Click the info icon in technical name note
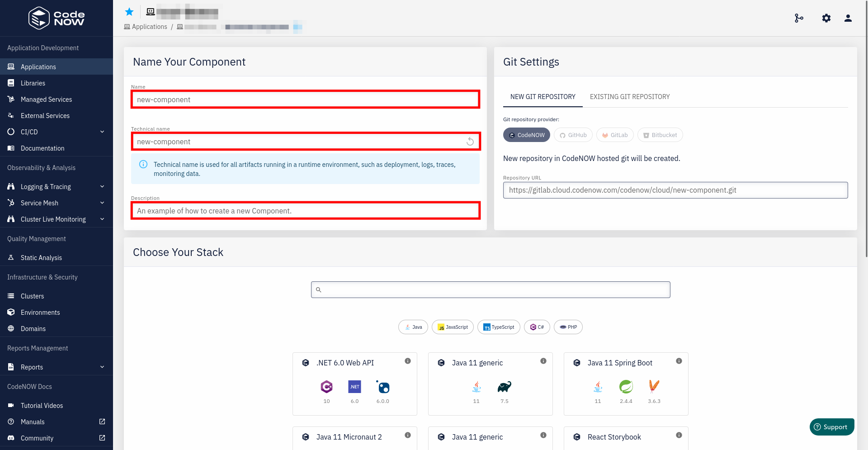 pyautogui.click(x=143, y=164)
